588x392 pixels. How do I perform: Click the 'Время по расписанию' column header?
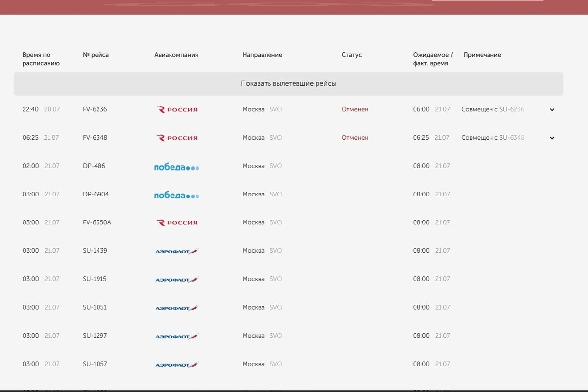[x=41, y=59]
